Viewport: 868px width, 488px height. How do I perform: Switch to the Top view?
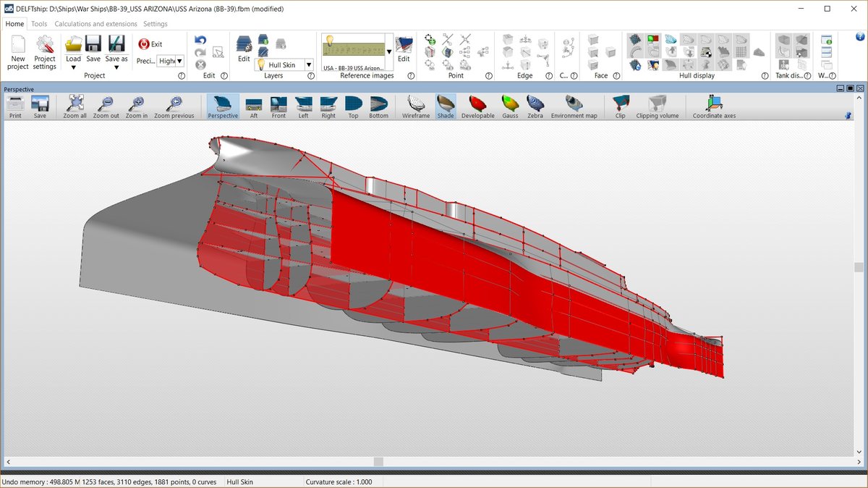click(353, 106)
